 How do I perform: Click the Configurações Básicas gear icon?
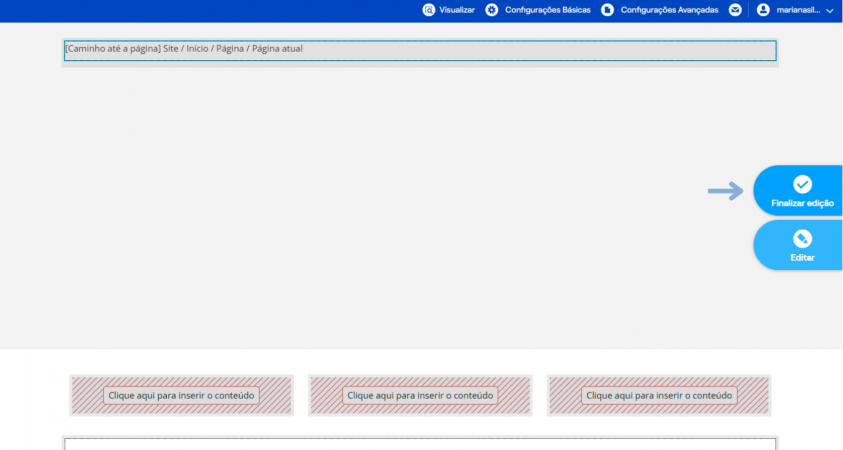pyautogui.click(x=491, y=10)
